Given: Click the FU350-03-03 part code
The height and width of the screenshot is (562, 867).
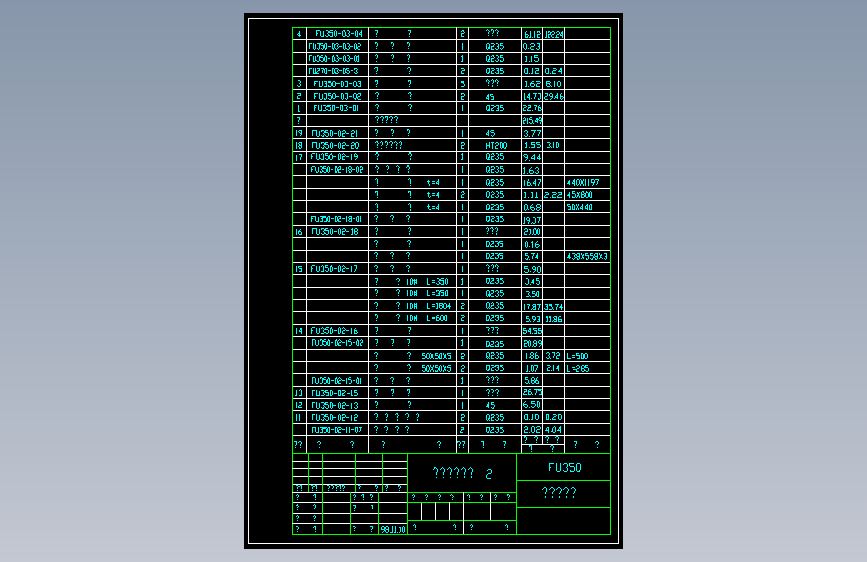Looking at the screenshot, I should pyautogui.click(x=337, y=84).
